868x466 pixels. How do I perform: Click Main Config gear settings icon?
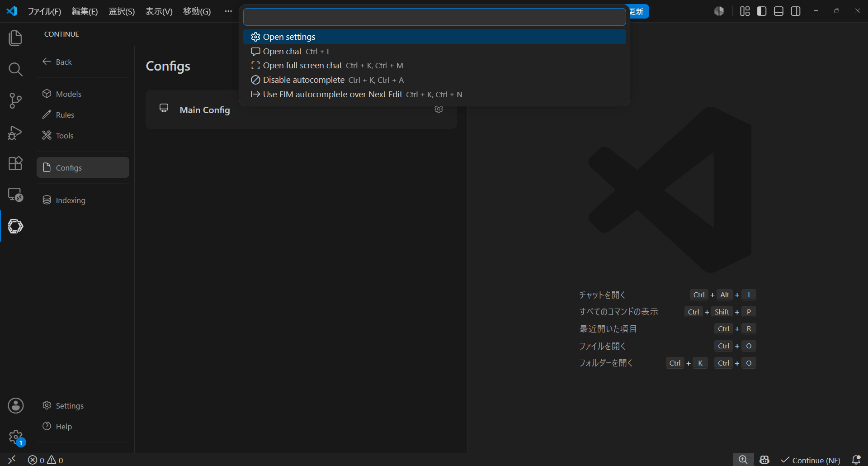(x=439, y=109)
